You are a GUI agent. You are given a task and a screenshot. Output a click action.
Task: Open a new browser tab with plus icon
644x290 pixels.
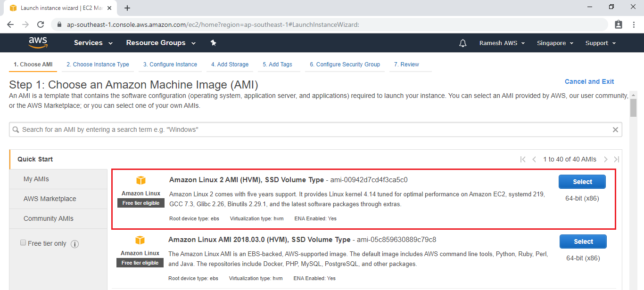(127, 8)
